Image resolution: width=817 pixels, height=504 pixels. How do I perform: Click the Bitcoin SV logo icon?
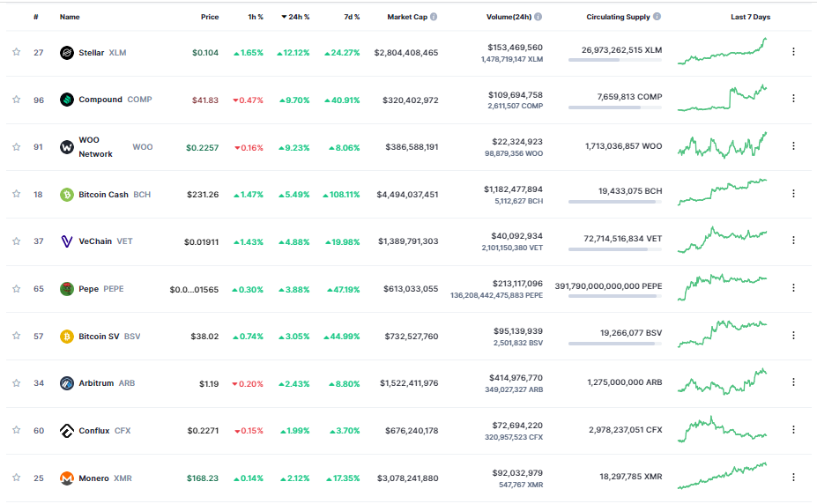click(x=67, y=337)
